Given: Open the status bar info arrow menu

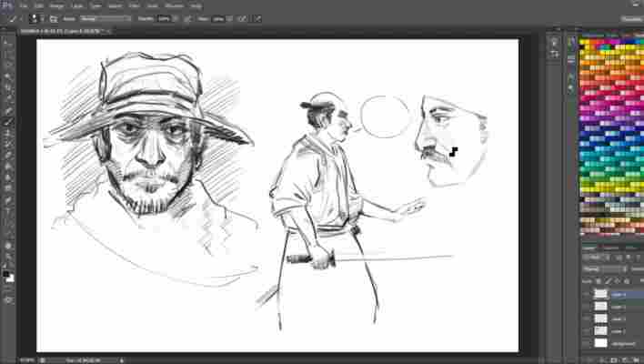Looking at the screenshot, I should coord(122,360).
